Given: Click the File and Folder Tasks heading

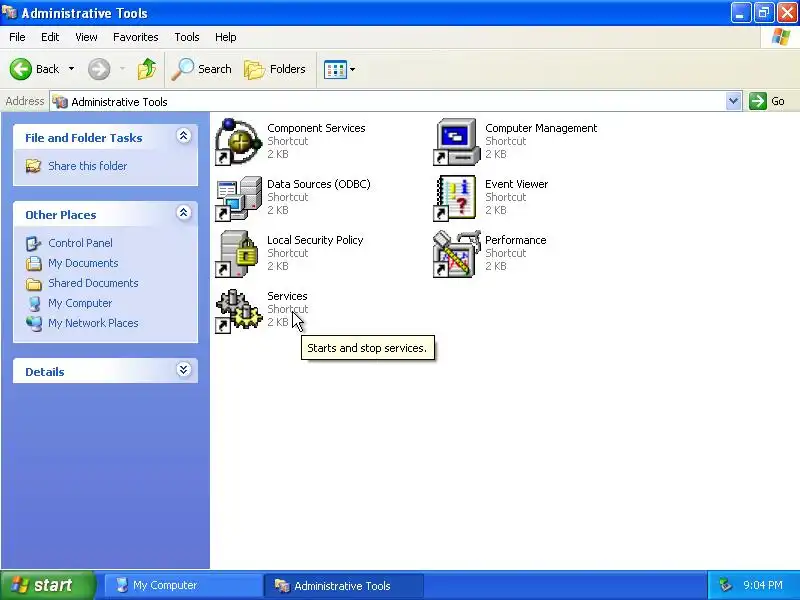Looking at the screenshot, I should (x=84, y=138).
